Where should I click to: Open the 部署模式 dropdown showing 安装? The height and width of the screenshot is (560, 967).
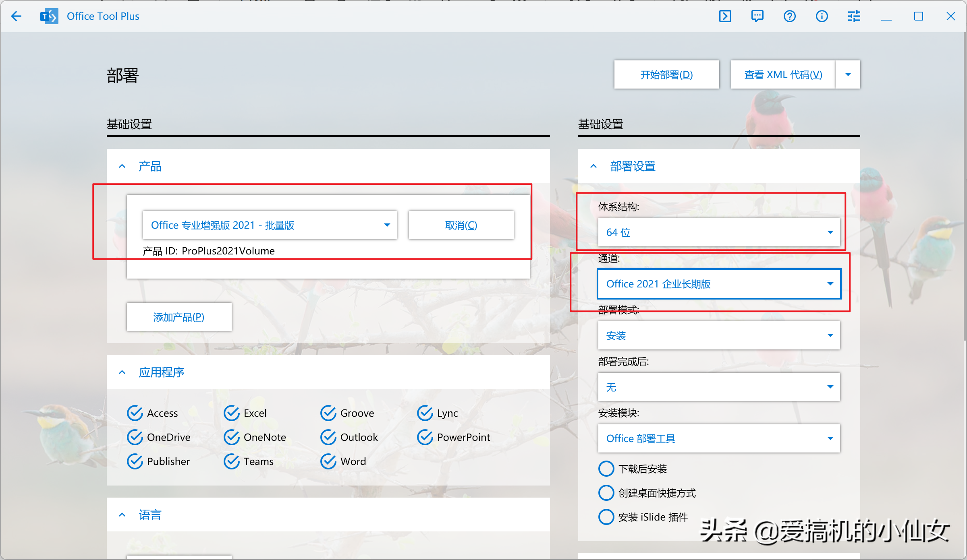tap(719, 335)
